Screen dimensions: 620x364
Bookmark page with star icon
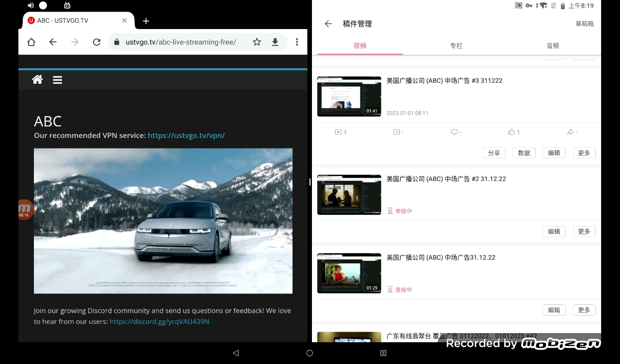pos(257,42)
